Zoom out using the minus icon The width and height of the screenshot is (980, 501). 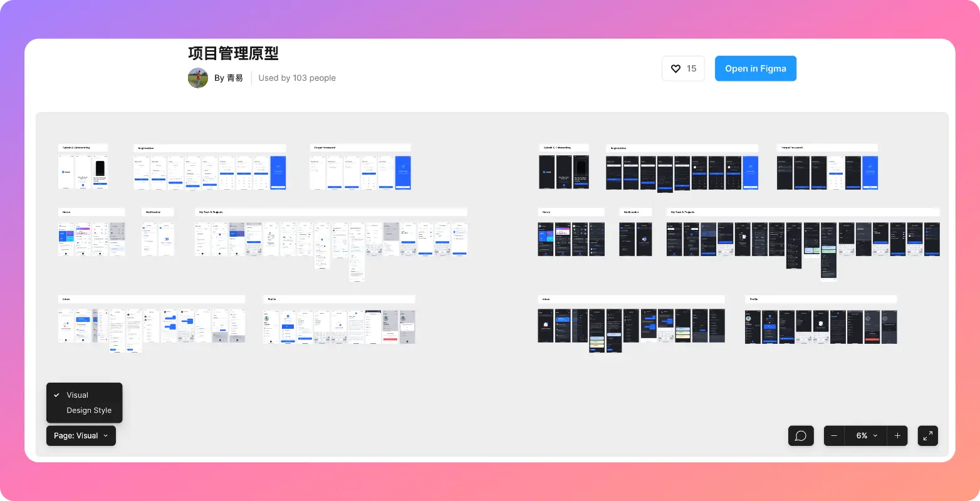pyautogui.click(x=834, y=436)
